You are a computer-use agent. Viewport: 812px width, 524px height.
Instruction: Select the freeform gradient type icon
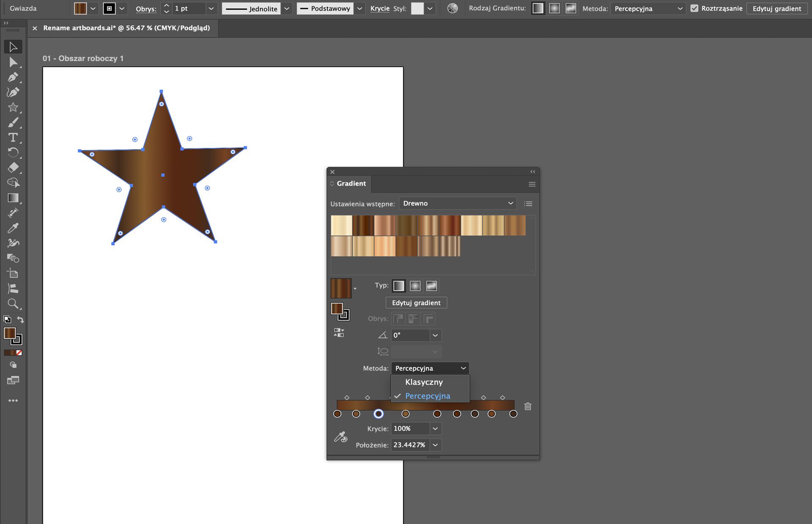pos(431,286)
